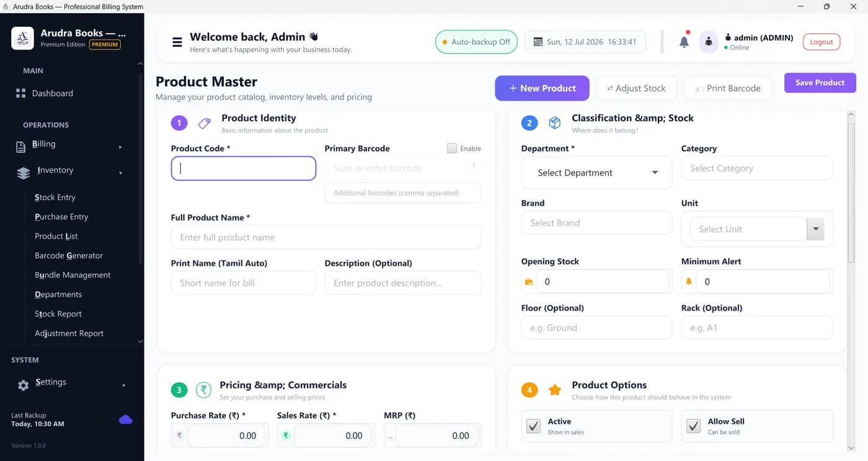Click the Product Identity tag icon

point(204,123)
